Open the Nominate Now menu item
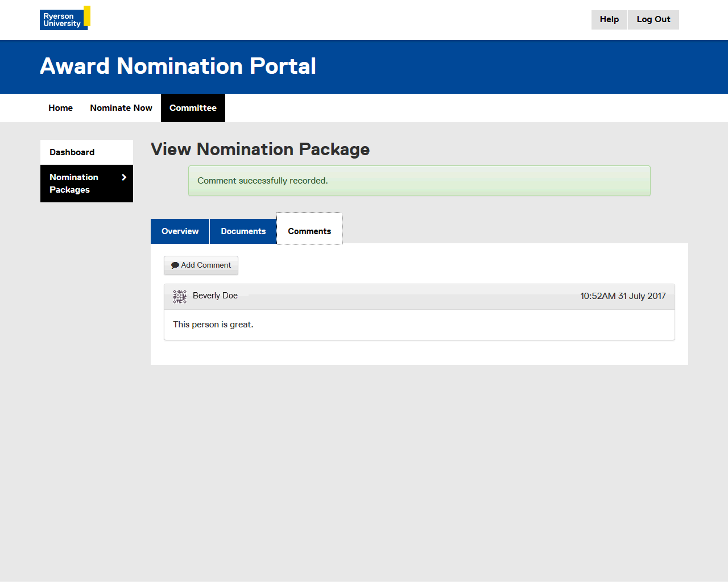This screenshot has height=582, width=728. 121,108
